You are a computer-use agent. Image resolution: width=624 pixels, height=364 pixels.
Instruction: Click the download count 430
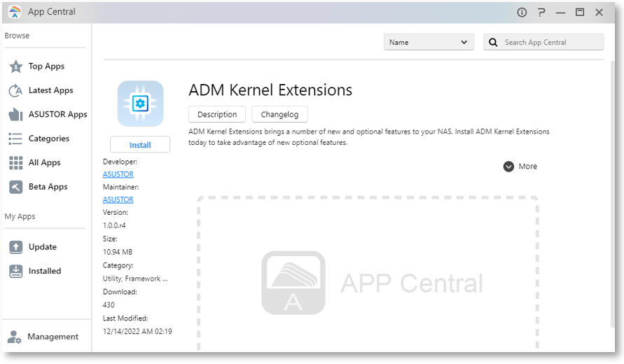(109, 305)
